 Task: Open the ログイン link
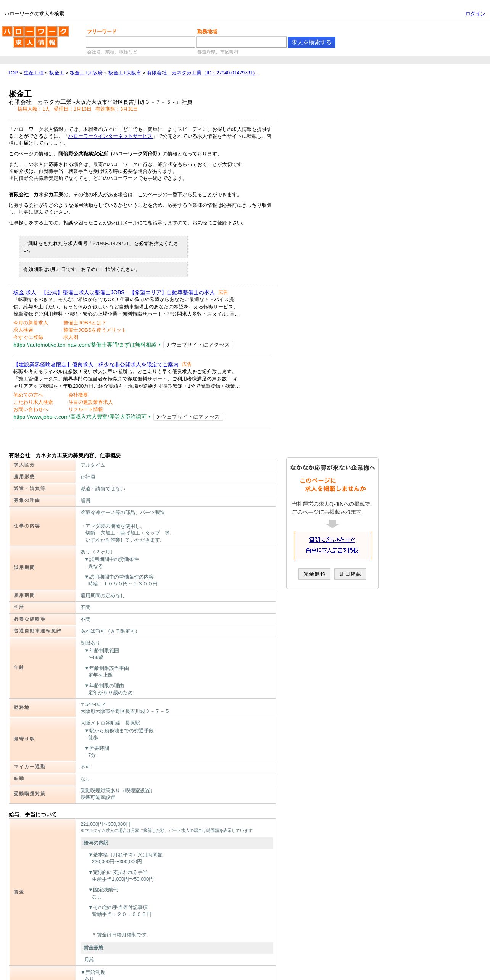click(x=475, y=14)
